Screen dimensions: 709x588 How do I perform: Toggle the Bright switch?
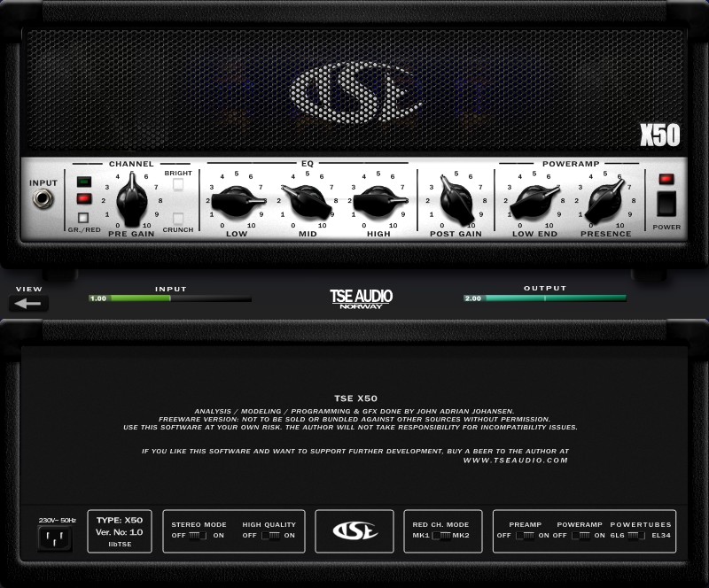click(x=178, y=186)
